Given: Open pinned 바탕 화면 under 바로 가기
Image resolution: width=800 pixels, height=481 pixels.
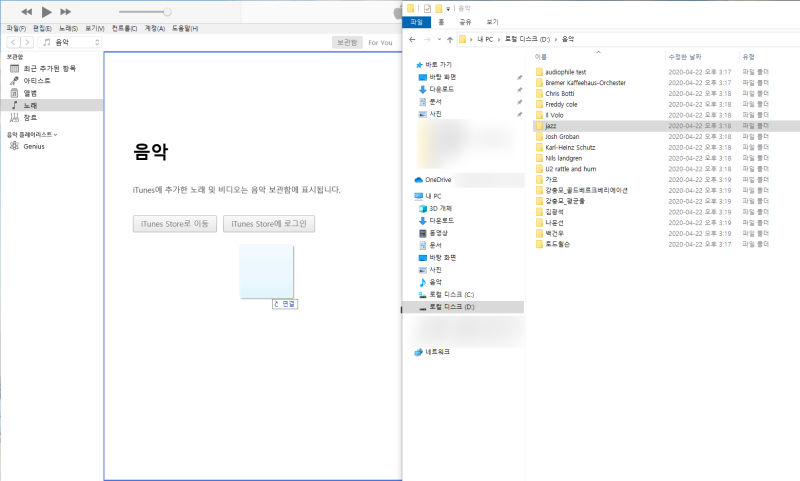Looking at the screenshot, I should pos(442,77).
